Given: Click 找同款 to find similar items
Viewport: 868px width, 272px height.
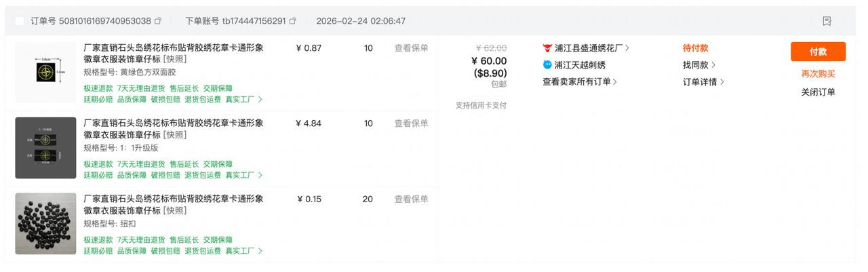Looking at the screenshot, I should point(698,65).
